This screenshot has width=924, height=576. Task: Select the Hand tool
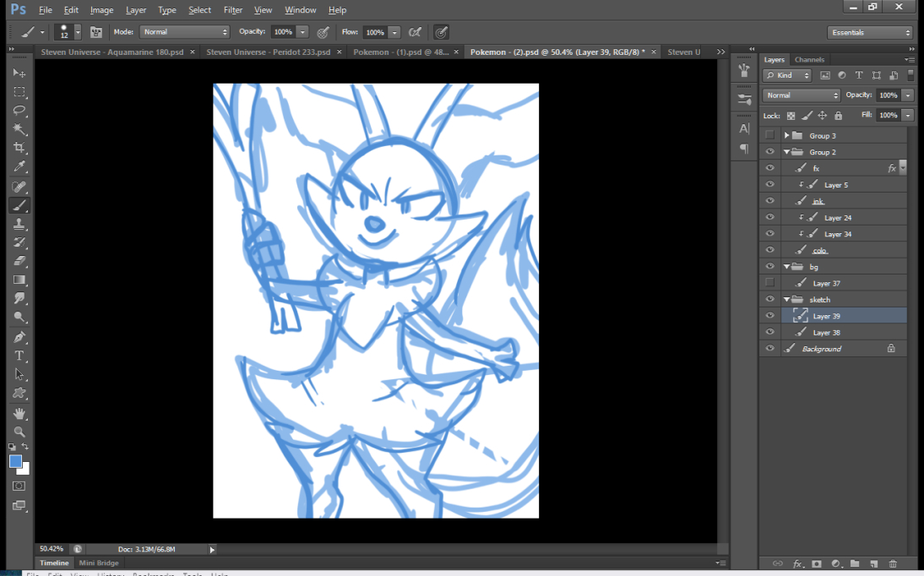coord(19,413)
